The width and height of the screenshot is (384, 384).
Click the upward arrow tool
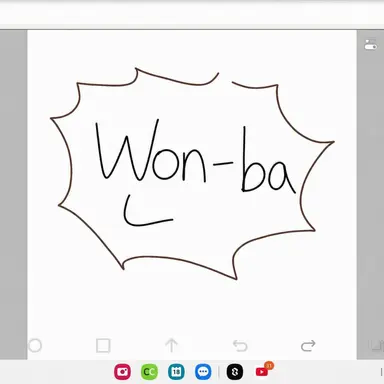pyautogui.click(x=172, y=345)
